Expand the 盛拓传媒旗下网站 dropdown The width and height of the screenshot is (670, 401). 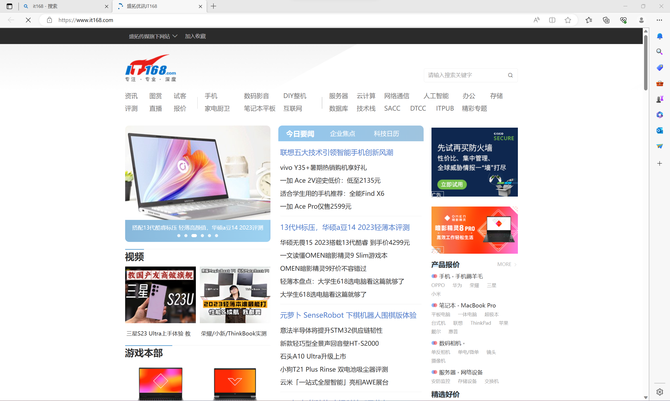pos(153,36)
